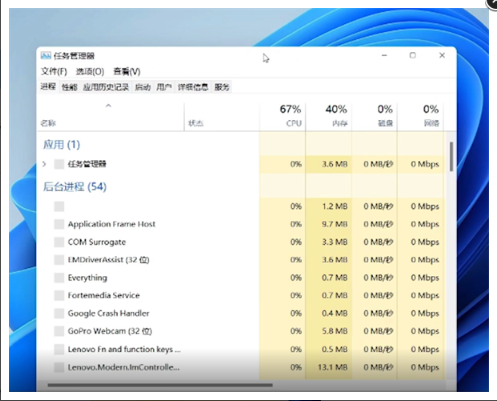Click the horizontal scrollbar at the bottom
This screenshot has width=497, height=401.
160,385
